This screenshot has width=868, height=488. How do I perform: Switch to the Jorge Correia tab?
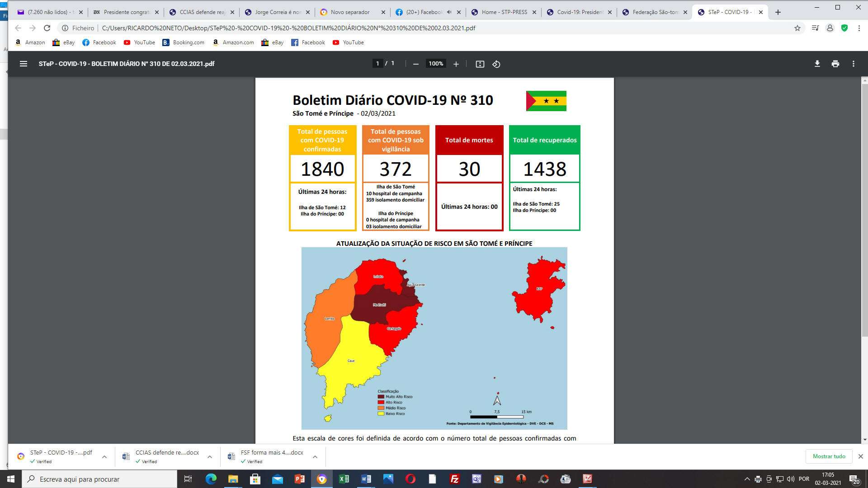277,12
